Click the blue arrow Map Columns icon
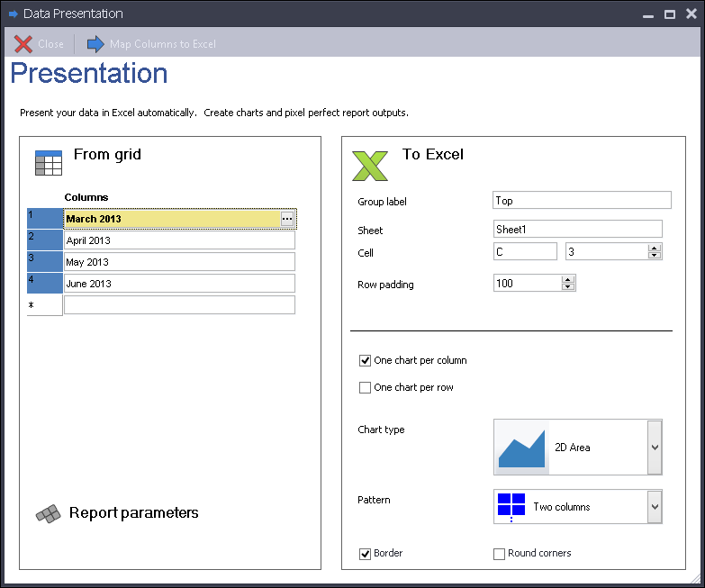This screenshot has width=705, height=588. click(x=95, y=44)
